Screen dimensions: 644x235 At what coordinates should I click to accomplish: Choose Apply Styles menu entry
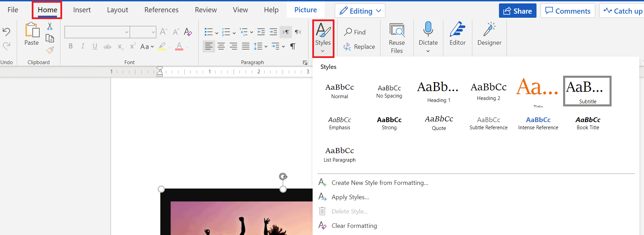pos(344,197)
